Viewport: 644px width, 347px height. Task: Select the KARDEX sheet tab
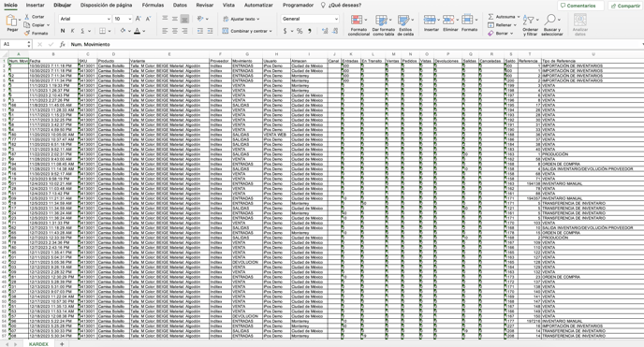click(x=38, y=343)
